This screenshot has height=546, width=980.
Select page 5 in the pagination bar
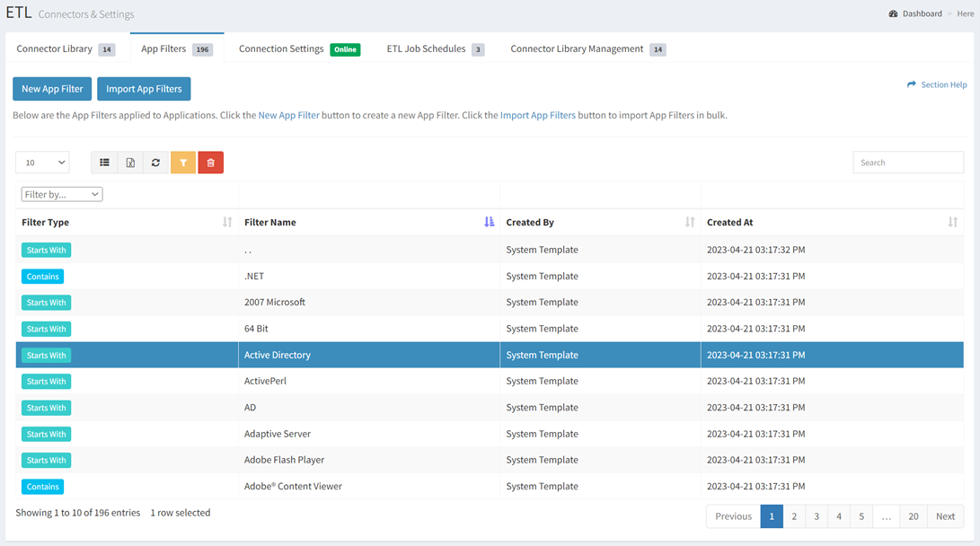point(861,515)
